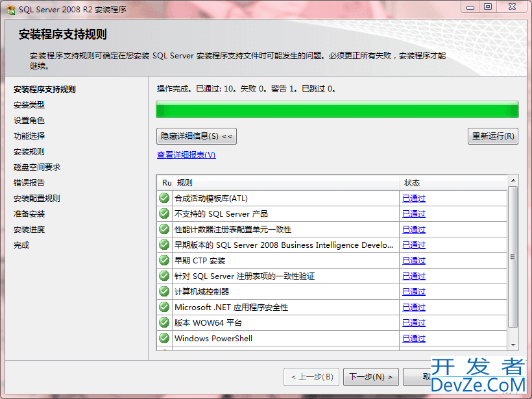Select 磁盘空间要求 step in sidebar
The width and height of the screenshot is (532, 399).
(37, 167)
